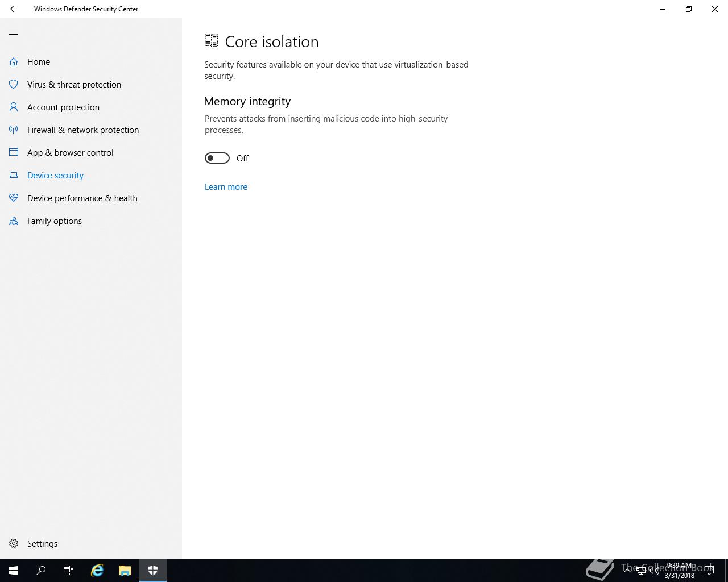The image size is (728, 582).
Task: Close the Windows Defender Security Center
Action: coord(715,9)
